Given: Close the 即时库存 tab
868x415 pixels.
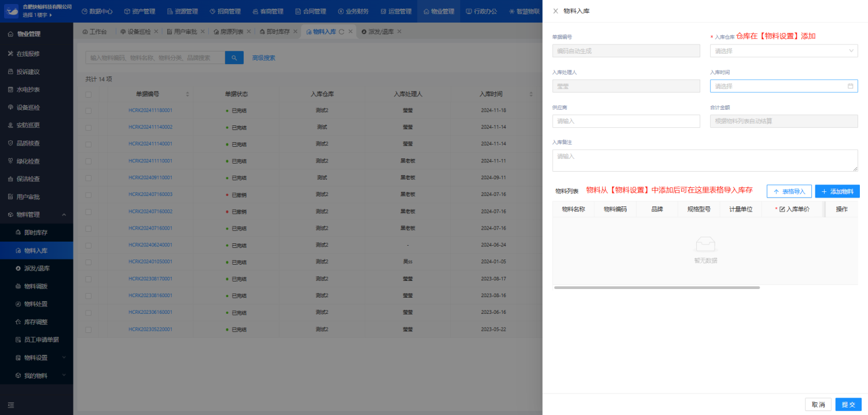Looking at the screenshot, I should (x=295, y=31).
